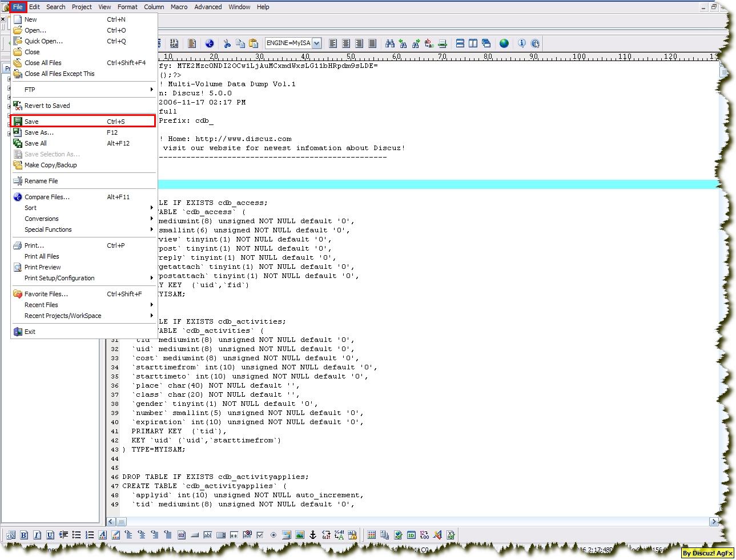Click the form radio button icon in HTML toolbar
This screenshot has width=736, height=560.
click(273, 535)
